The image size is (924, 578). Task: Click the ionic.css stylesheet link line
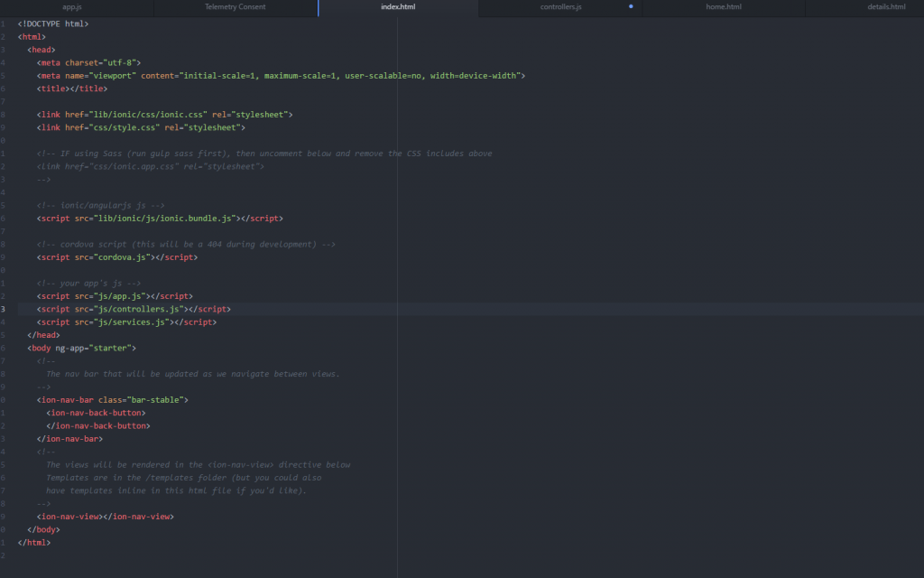pyautogui.click(x=164, y=115)
